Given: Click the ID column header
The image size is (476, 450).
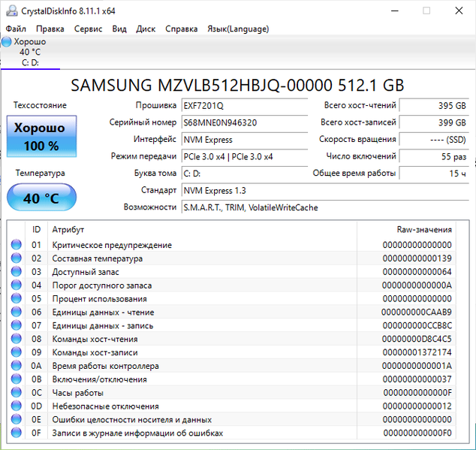Looking at the screenshot, I should pyautogui.click(x=36, y=229).
